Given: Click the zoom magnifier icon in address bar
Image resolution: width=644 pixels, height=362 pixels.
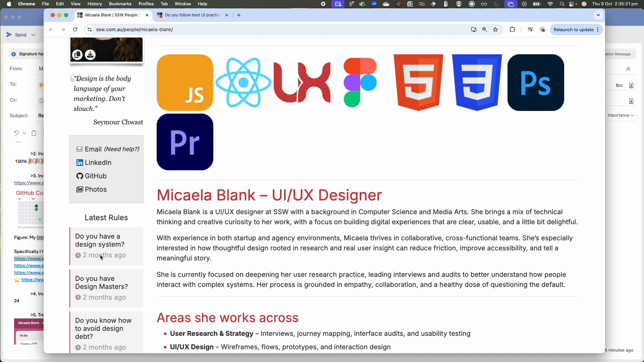Looking at the screenshot, I should [485, 29].
